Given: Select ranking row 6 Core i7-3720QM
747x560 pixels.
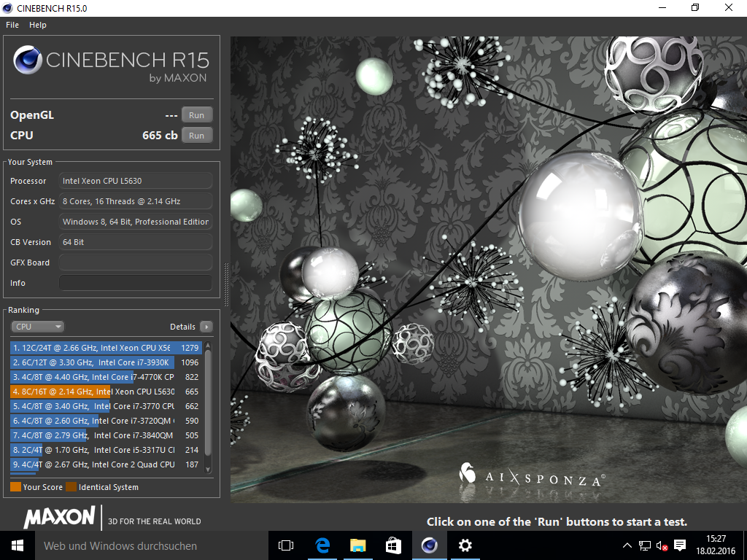Looking at the screenshot, I should pos(107,421).
